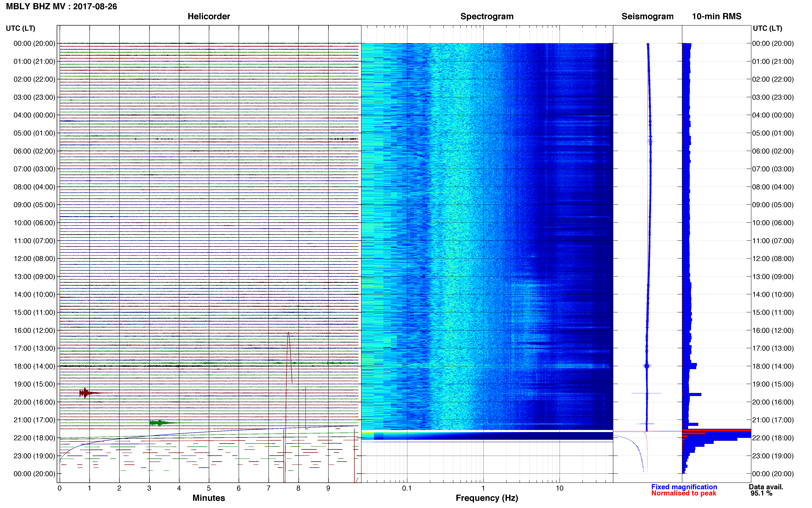The height and width of the screenshot is (508, 812).
Task: Click the '0.1' frequency tick label
Action: pos(407,488)
